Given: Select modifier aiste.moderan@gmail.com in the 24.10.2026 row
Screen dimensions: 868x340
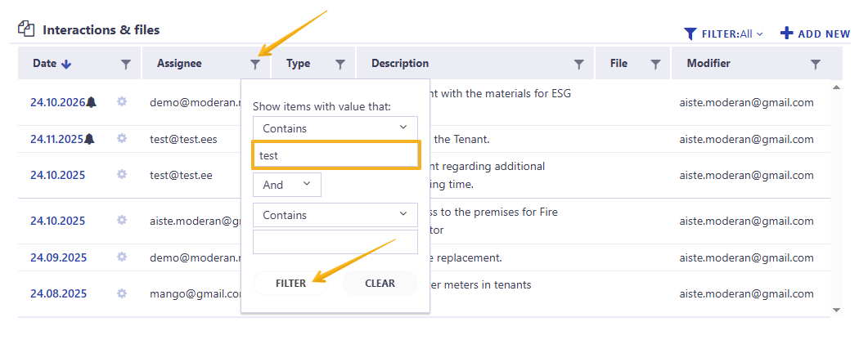Looking at the screenshot, I should 747,102.
